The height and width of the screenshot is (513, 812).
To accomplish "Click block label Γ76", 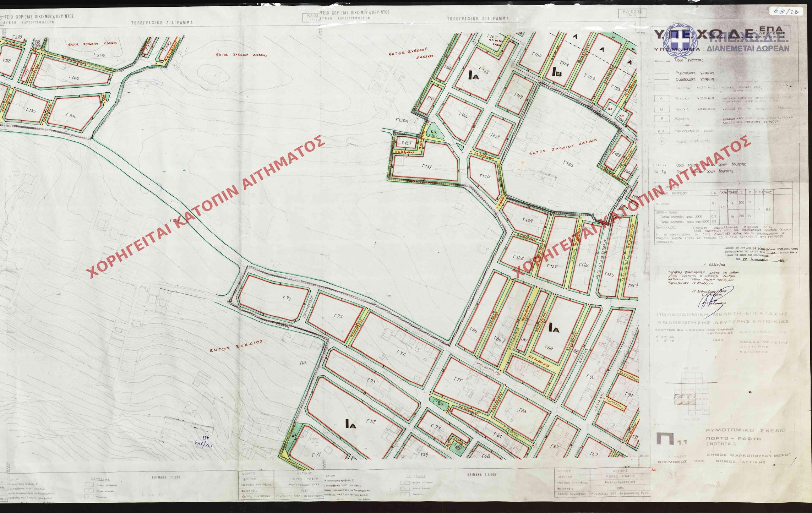I will [401, 354].
